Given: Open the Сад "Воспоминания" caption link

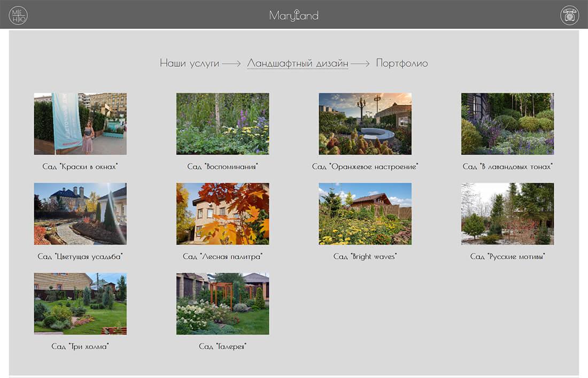Looking at the screenshot, I should 222,167.
